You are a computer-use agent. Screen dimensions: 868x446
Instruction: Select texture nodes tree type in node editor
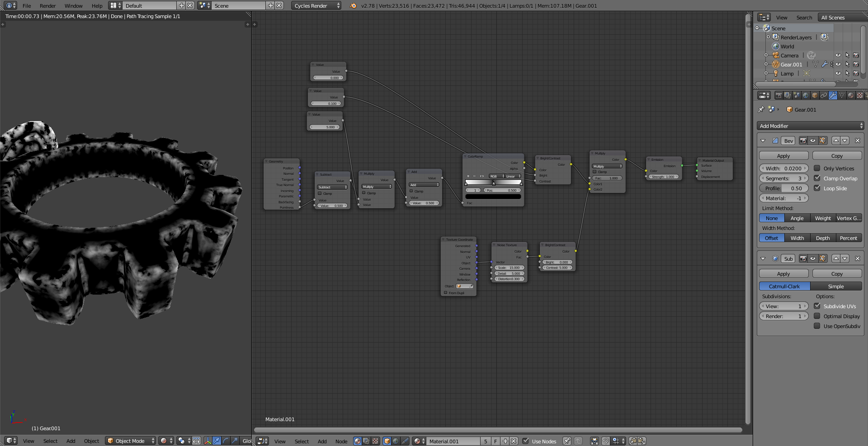point(375,441)
